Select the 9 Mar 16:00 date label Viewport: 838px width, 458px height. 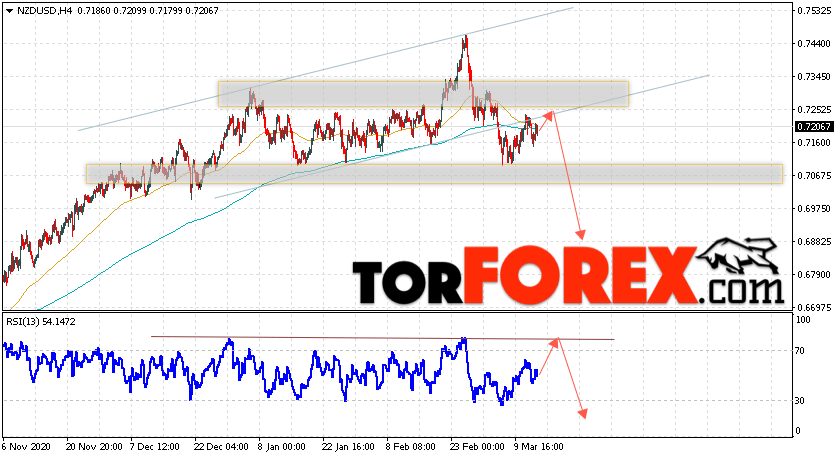(x=539, y=447)
